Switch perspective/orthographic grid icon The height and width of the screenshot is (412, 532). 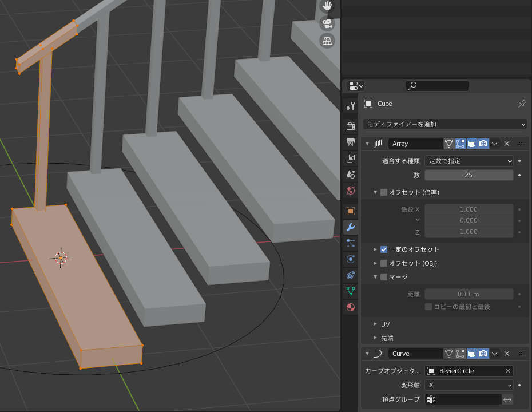[327, 41]
